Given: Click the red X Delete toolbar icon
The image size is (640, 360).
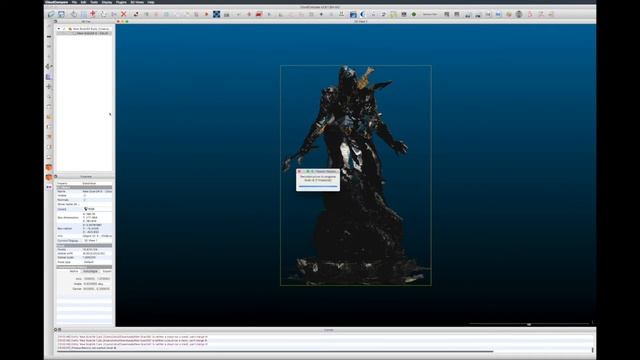Looking at the screenshot, I should click(124, 14).
